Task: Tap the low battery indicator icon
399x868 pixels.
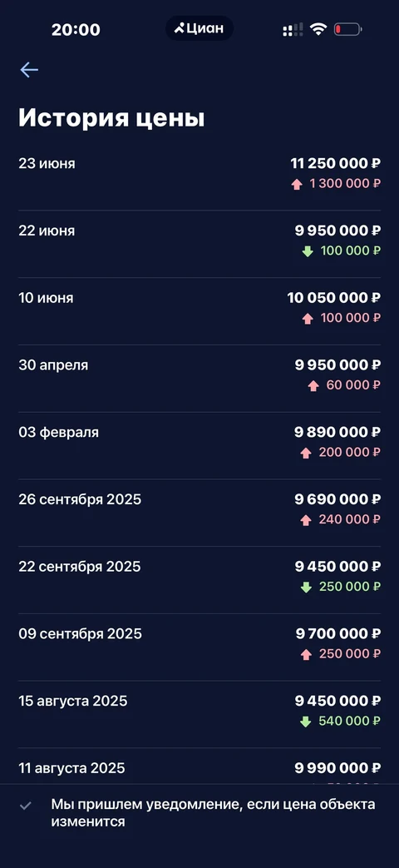Action: tap(347, 29)
